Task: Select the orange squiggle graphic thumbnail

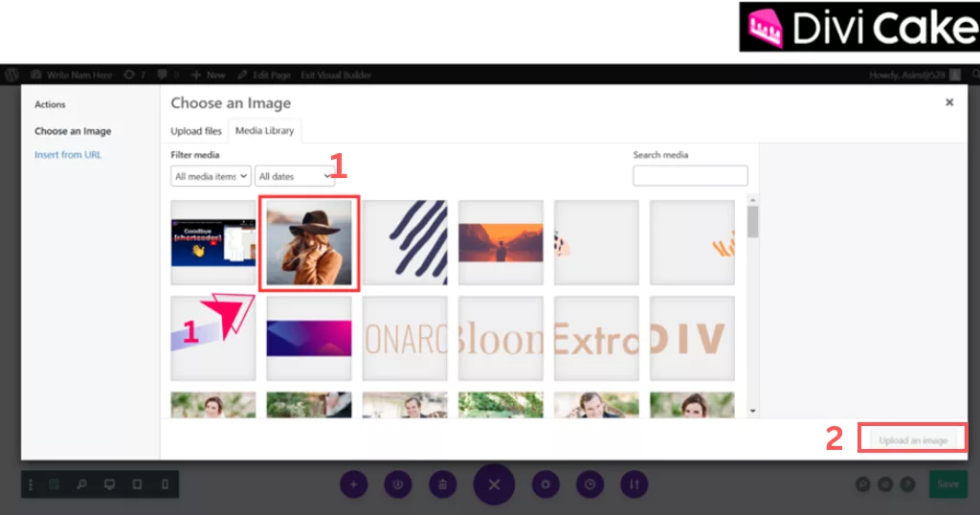Action: tap(693, 242)
